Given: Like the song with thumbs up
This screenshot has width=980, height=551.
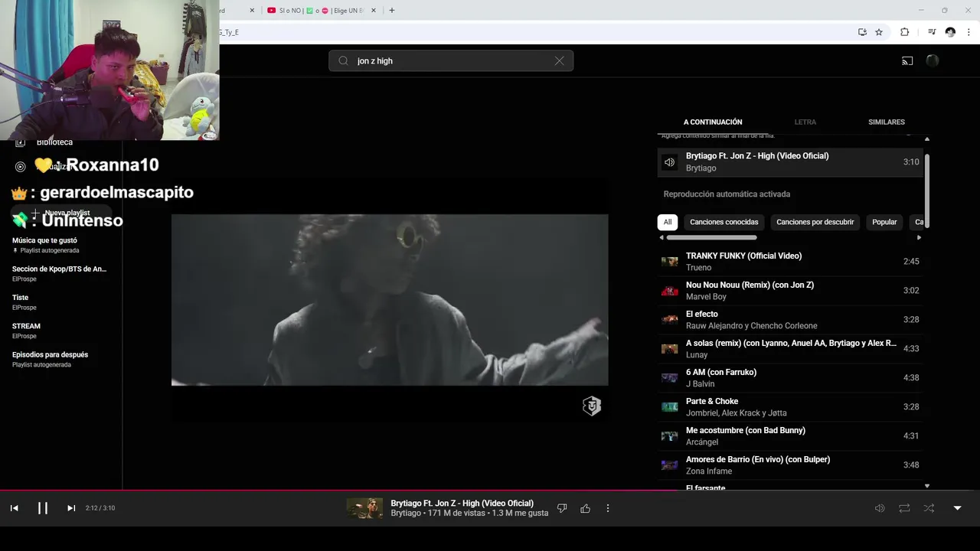Looking at the screenshot, I should pos(586,508).
